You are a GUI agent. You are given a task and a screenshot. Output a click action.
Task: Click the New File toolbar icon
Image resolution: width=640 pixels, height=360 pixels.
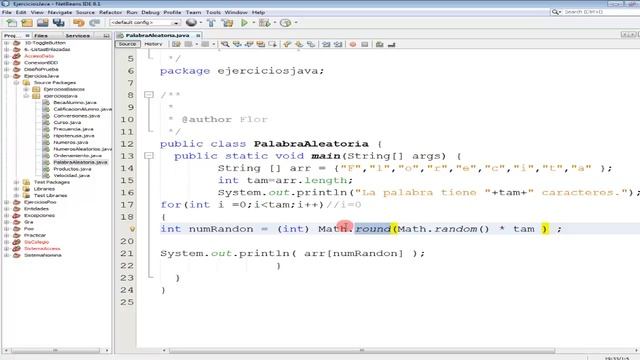(x=12, y=23)
